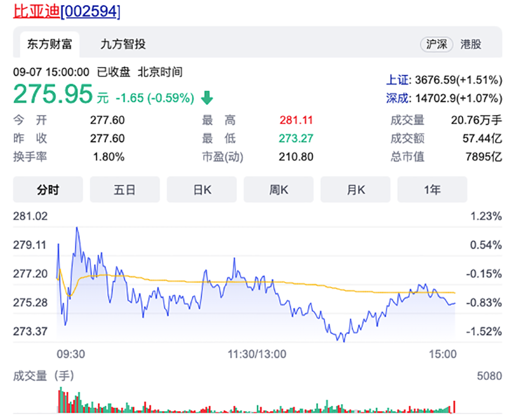The image size is (514, 420).
Task: Click the 09:30 time axis label
Action: (x=70, y=354)
